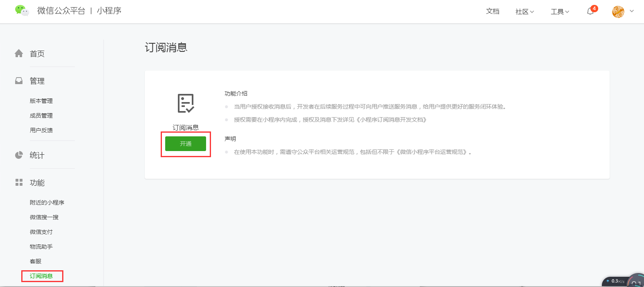
Task: Click the red notification badge showing 4
Action: (x=594, y=9)
